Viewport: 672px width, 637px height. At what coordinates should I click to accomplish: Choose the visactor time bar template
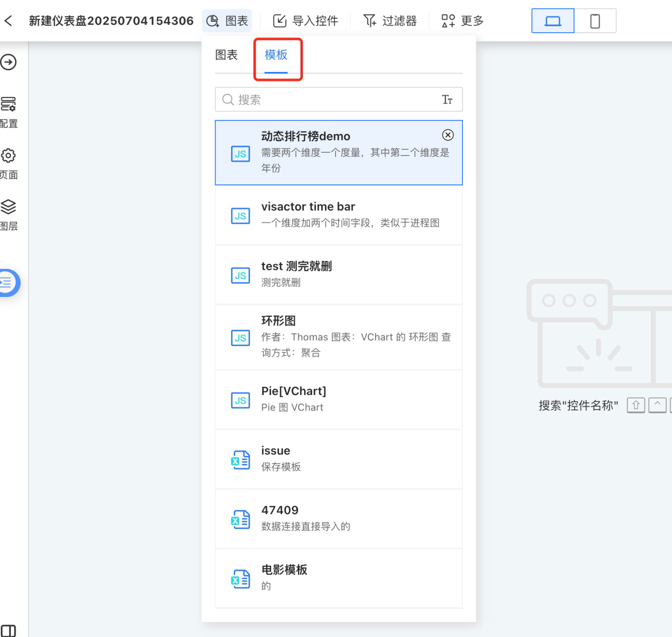338,215
